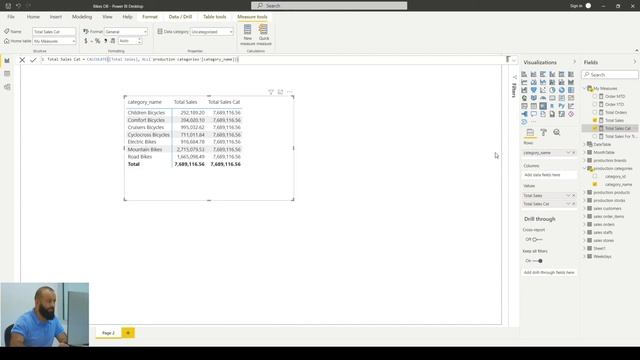Open the File menu
The width and height of the screenshot is (640, 360).
pos(11,17)
